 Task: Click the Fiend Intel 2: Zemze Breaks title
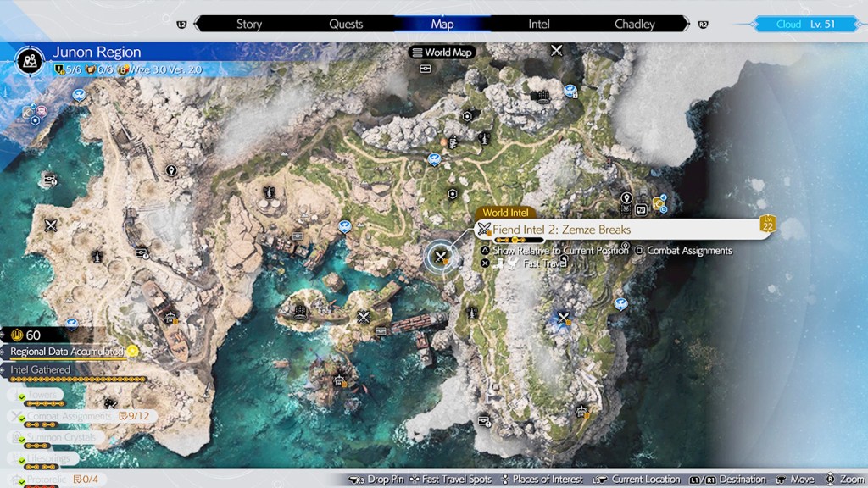pos(561,229)
